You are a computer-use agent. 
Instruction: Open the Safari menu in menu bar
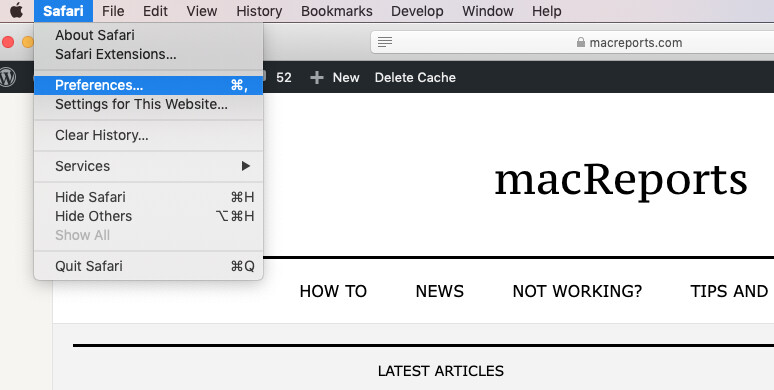point(63,11)
